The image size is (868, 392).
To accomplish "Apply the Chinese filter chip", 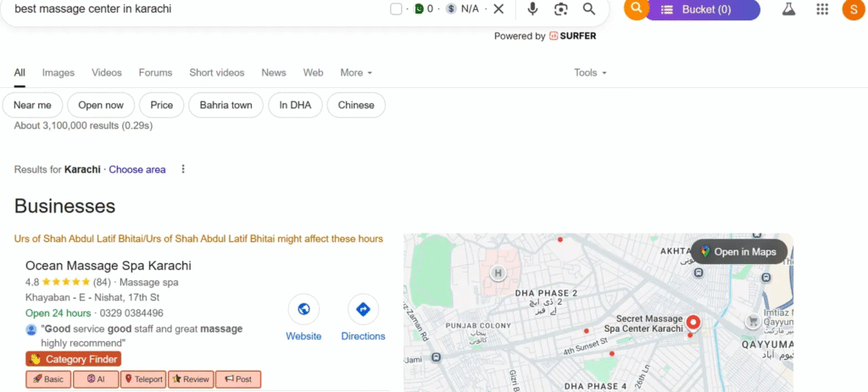I will (356, 105).
